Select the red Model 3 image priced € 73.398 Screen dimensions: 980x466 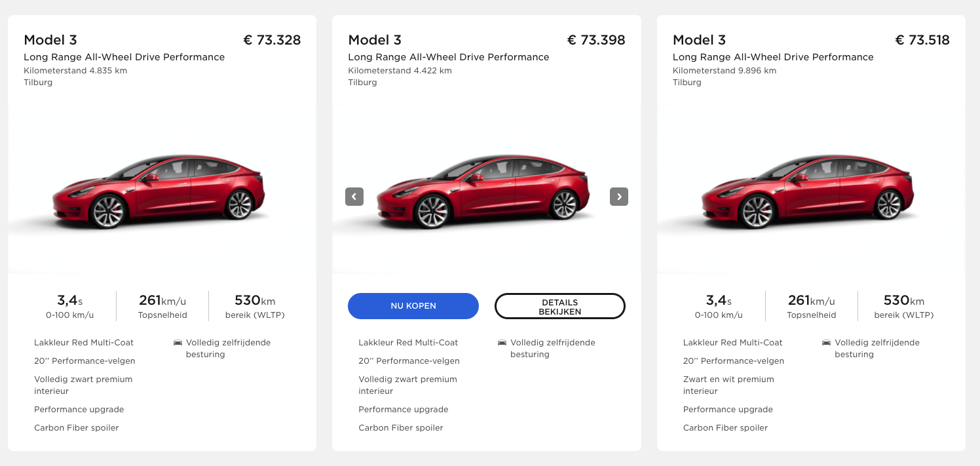point(486,191)
